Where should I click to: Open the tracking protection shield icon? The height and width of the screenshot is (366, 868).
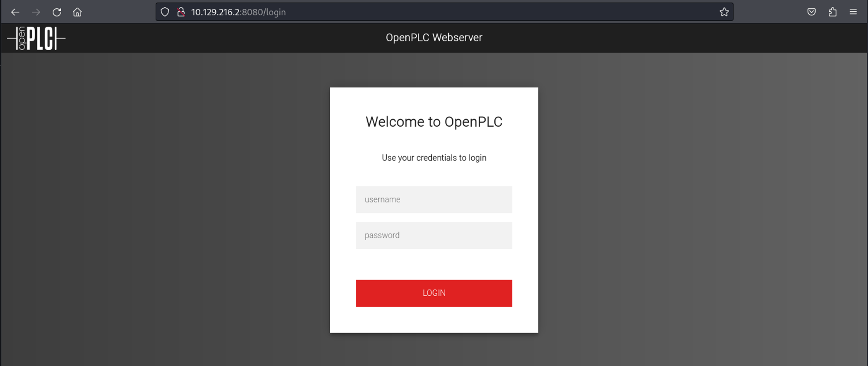165,12
